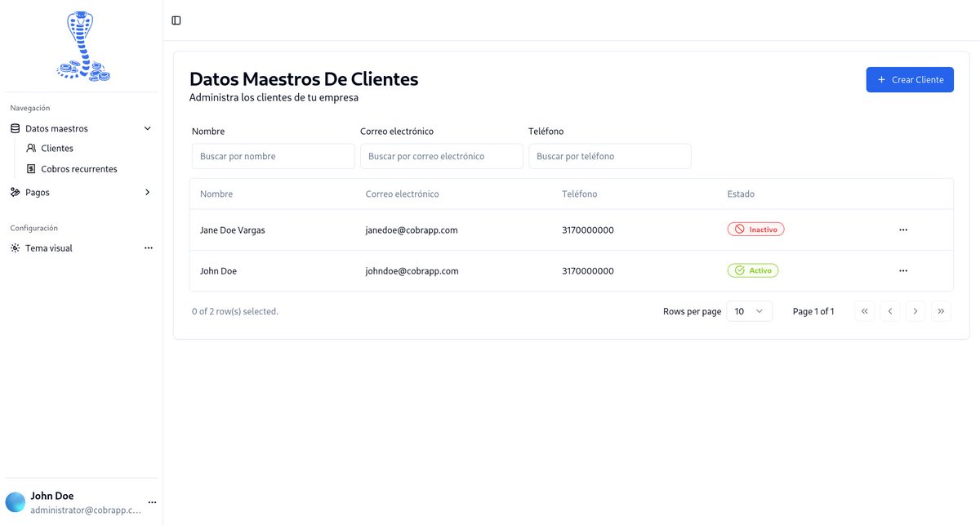Click the Activo status pill for John Doe
This screenshot has width=980, height=526.
752,270
